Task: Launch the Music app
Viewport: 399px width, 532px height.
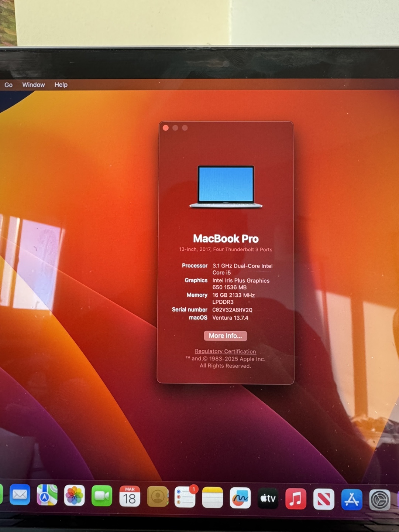Action: click(x=296, y=498)
